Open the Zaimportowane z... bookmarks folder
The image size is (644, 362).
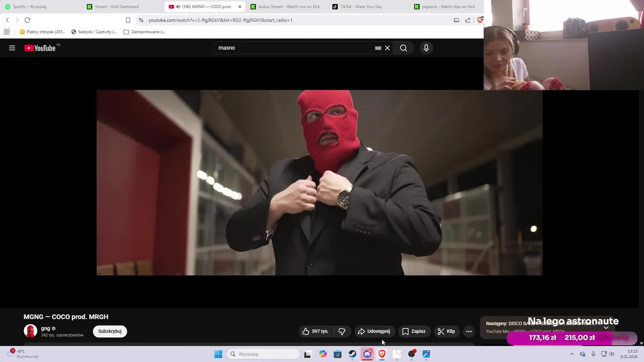(x=144, y=32)
